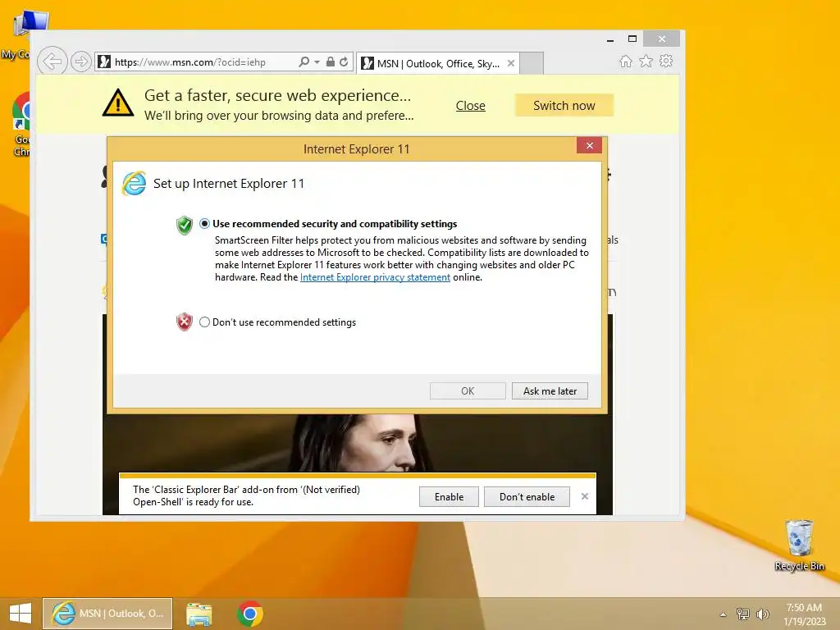The height and width of the screenshot is (630, 840).
Task: Enable the Classic Explorer Bar add-on
Action: 449,496
